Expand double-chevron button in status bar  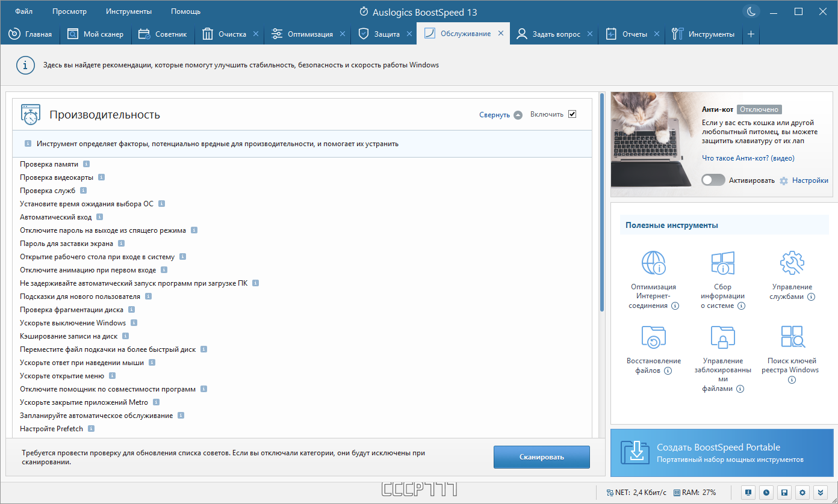820,492
